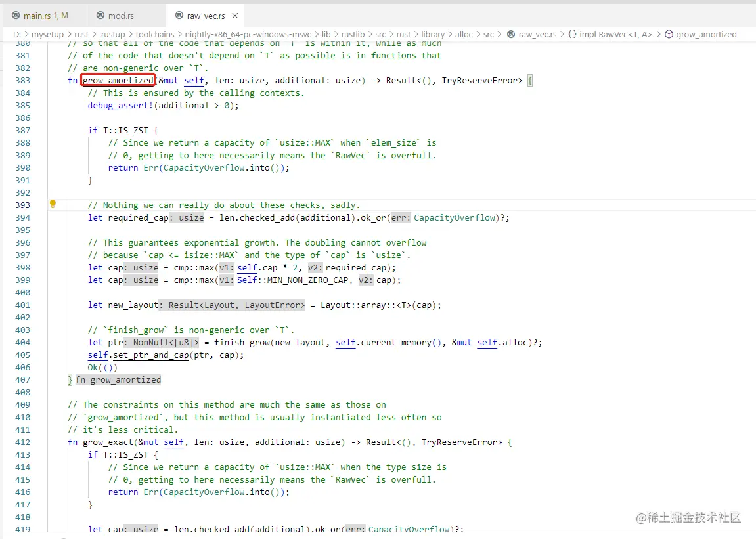Click 'TryReserveError' on line 383
756x539 pixels.
click(479, 81)
